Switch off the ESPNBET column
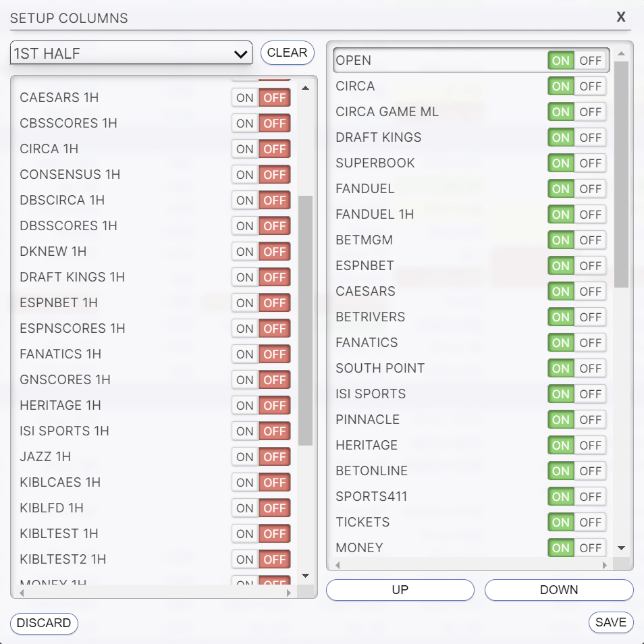 [x=590, y=266]
